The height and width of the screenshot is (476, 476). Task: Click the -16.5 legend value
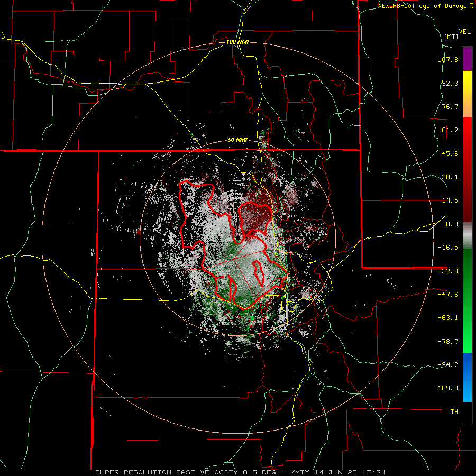[448, 248]
